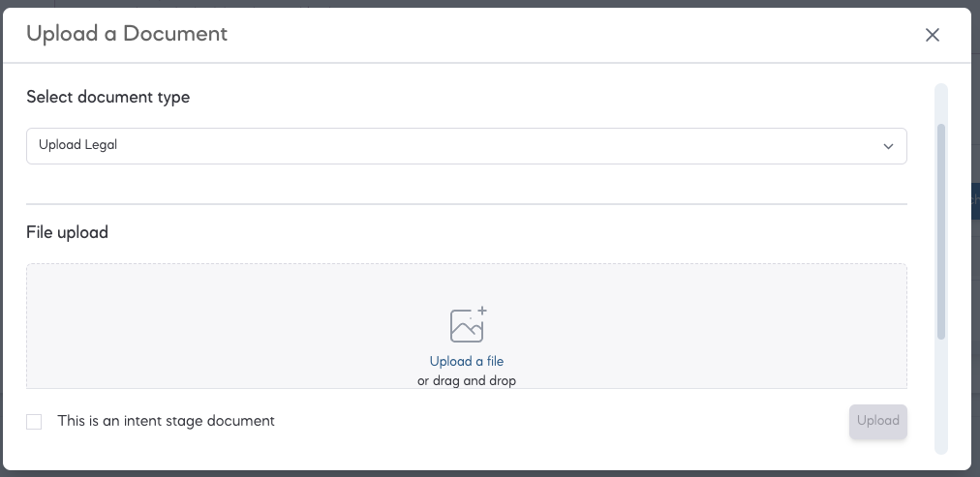The width and height of the screenshot is (980, 477).
Task: Close the Upload a Document dialog
Action: click(932, 35)
